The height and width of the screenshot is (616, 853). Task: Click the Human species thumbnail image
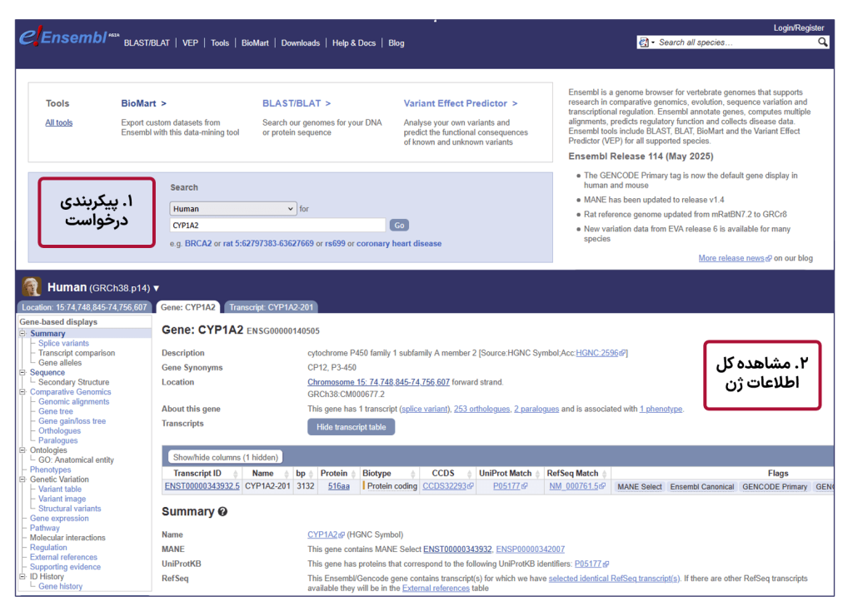(x=32, y=287)
